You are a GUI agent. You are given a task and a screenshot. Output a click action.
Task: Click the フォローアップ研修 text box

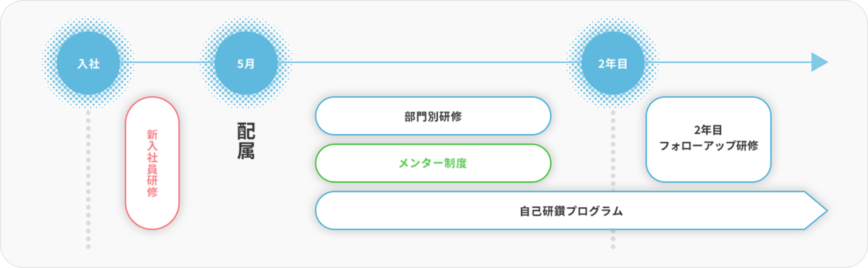(709, 140)
